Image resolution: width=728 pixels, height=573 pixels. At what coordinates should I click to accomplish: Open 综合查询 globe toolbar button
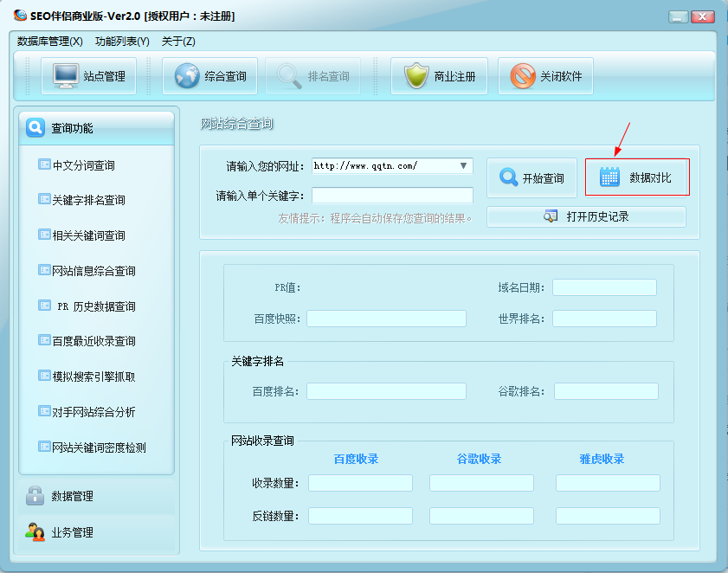[x=209, y=76]
